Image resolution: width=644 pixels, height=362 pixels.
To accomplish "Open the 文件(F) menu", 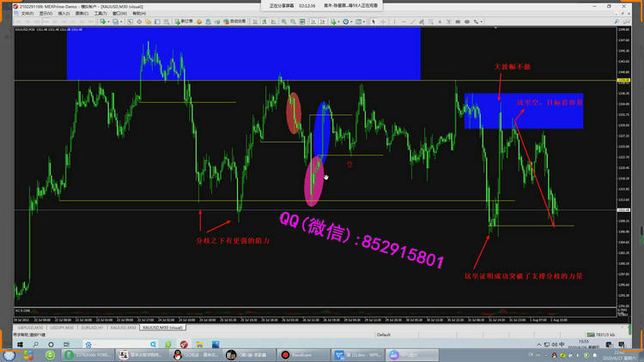I will pyautogui.click(x=26, y=14).
